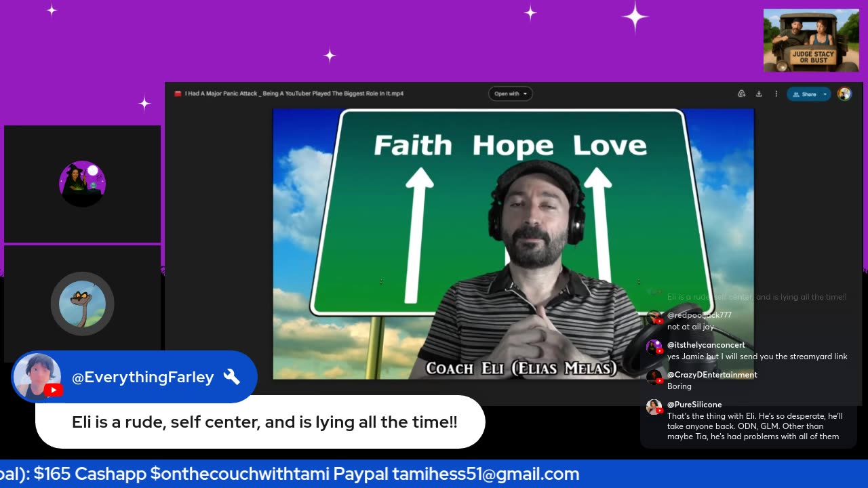
Task: Click the Download icon in Drive viewer
Action: [759, 94]
